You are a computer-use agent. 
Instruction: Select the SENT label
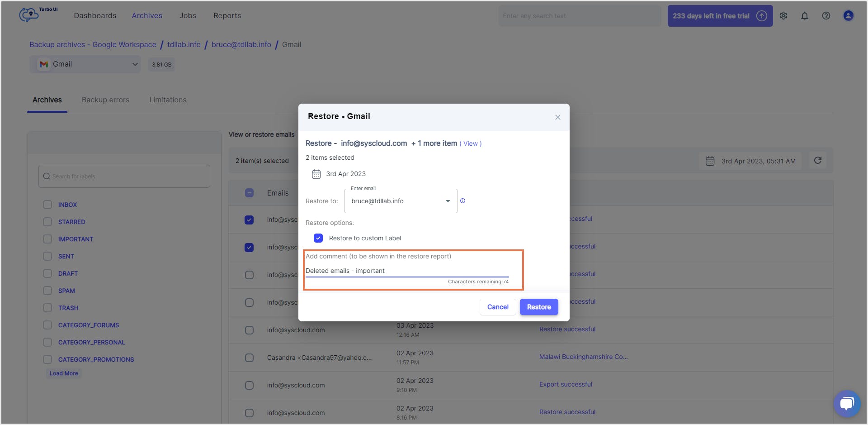click(x=66, y=256)
